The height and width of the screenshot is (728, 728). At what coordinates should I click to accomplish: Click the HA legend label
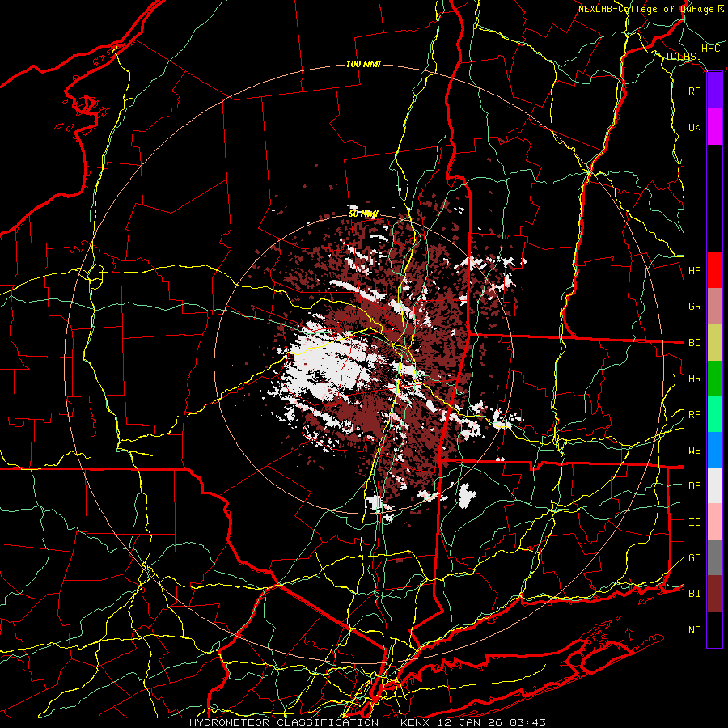694,271
